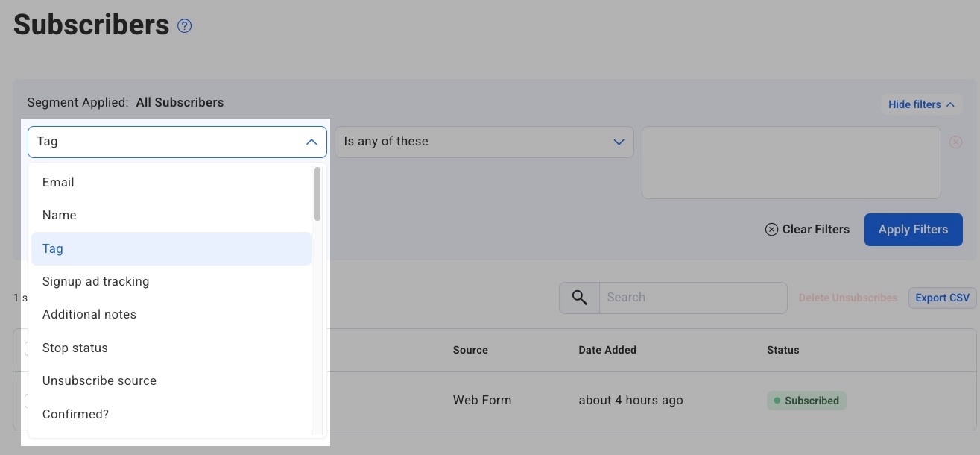Select the "Confirmed?" filter option
The height and width of the screenshot is (455, 980).
point(75,414)
